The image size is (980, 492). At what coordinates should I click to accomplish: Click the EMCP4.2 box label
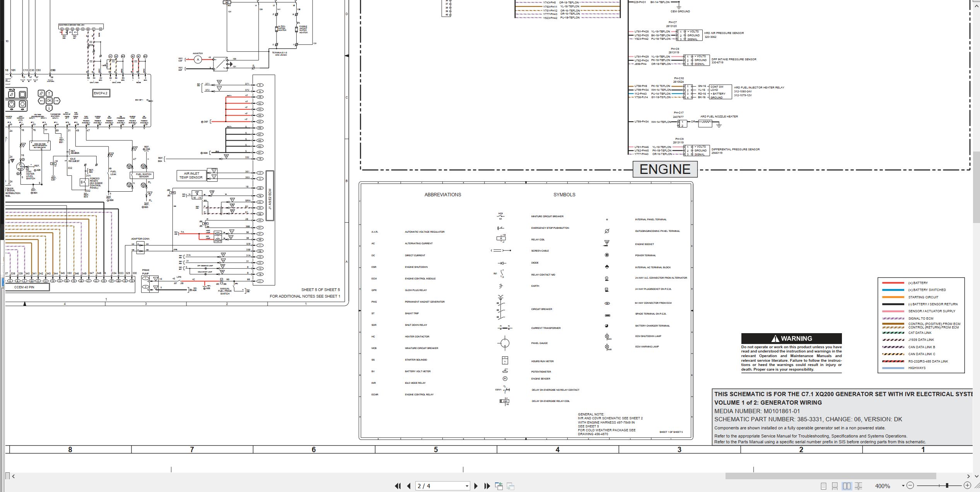pos(101,93)
